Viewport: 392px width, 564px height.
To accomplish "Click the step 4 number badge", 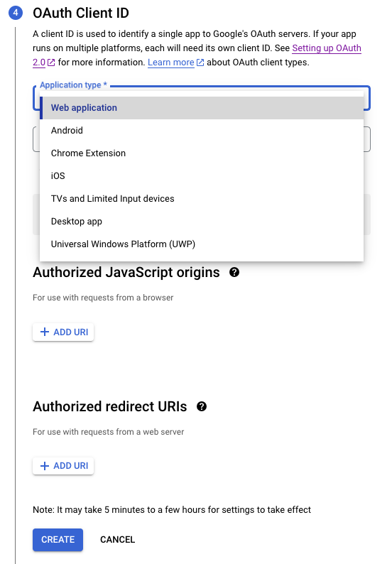I will [16, 13].
